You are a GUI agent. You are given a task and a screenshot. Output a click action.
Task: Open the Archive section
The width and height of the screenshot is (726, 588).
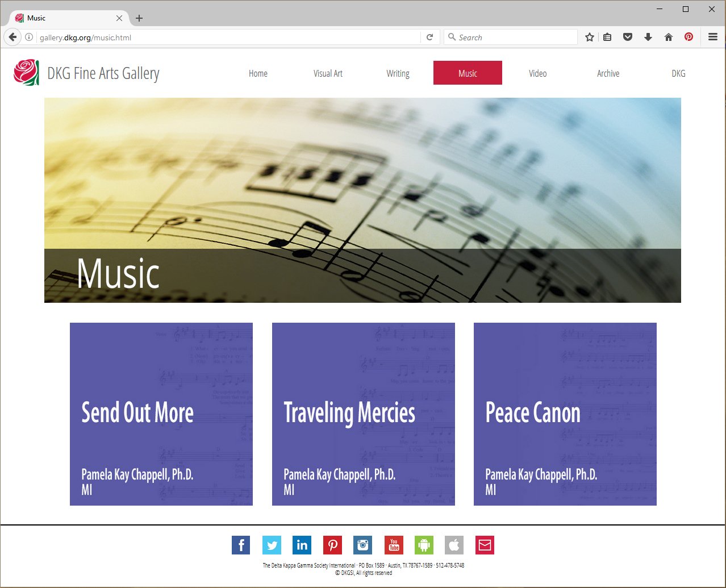pos(608,73)
